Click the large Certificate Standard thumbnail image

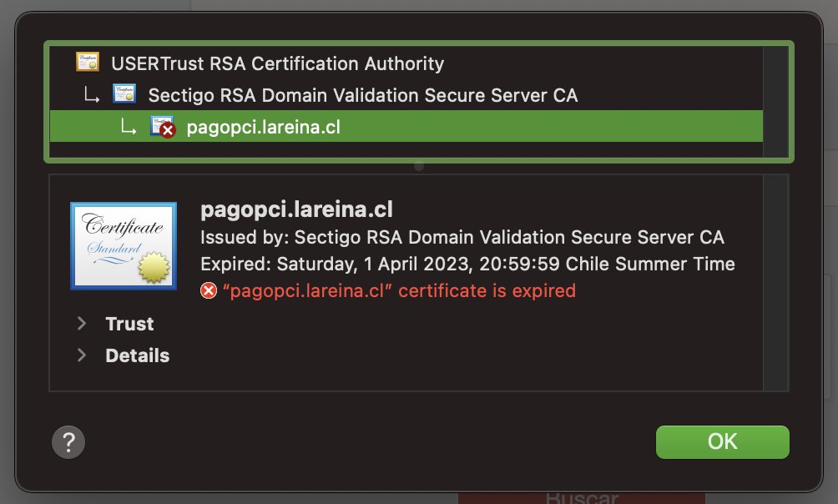point(124,246)
